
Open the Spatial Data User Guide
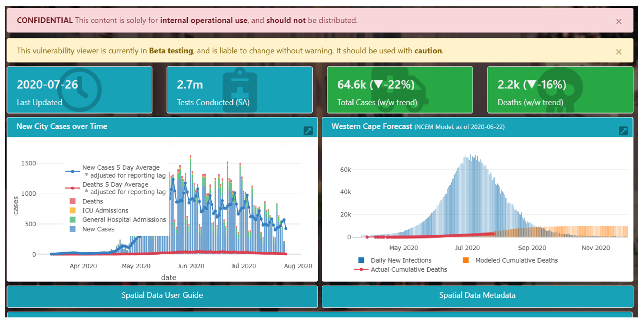pos(162,295)
